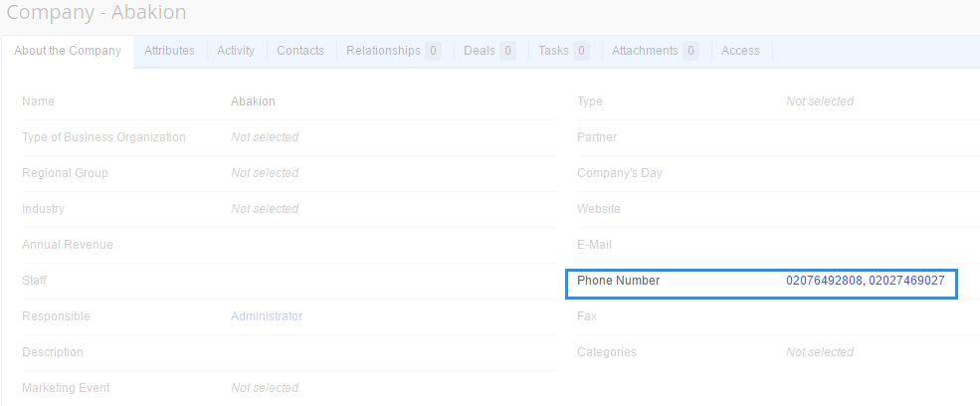Click Marketing Event 'Not selected' value
This screenshot has width=980, height=406.
pyautogui.click(x=265, y=388)
